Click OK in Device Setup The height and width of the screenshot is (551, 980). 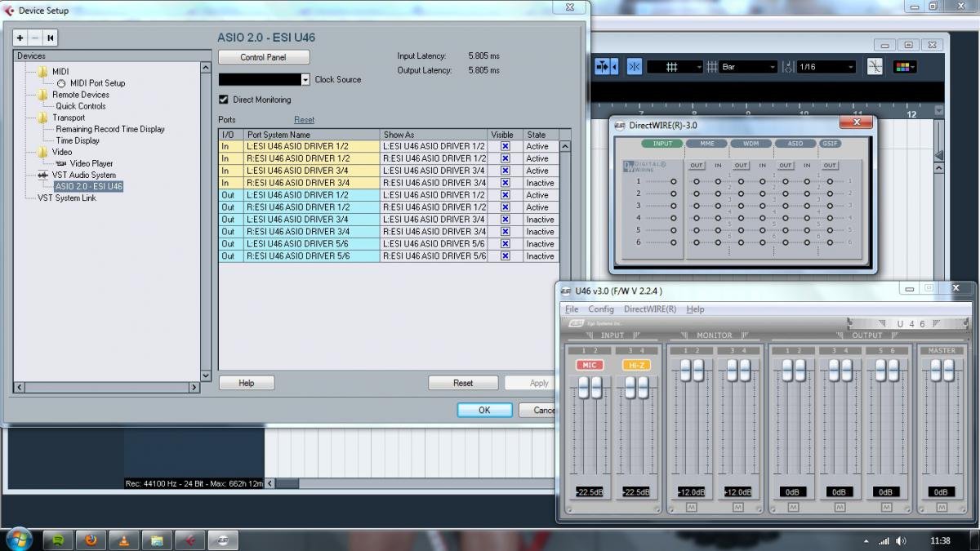484,410
